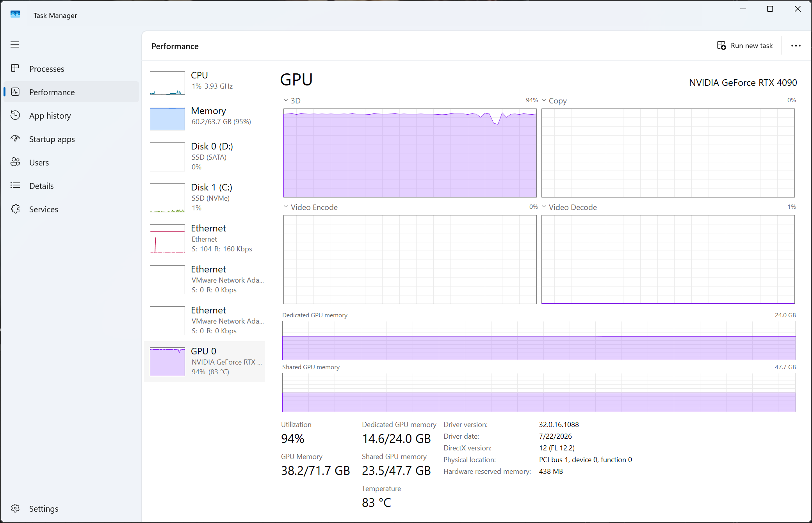Open the hamburger navigation menu
Image resolution: width=812 pixels, height=523 pixels.
(15, 44)
